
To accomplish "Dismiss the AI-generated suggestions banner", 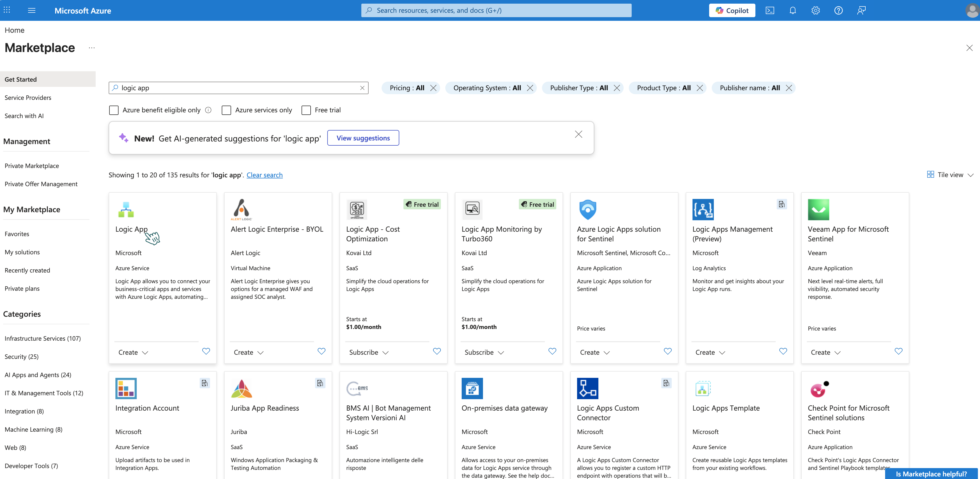I will click(x=578, y=134).
